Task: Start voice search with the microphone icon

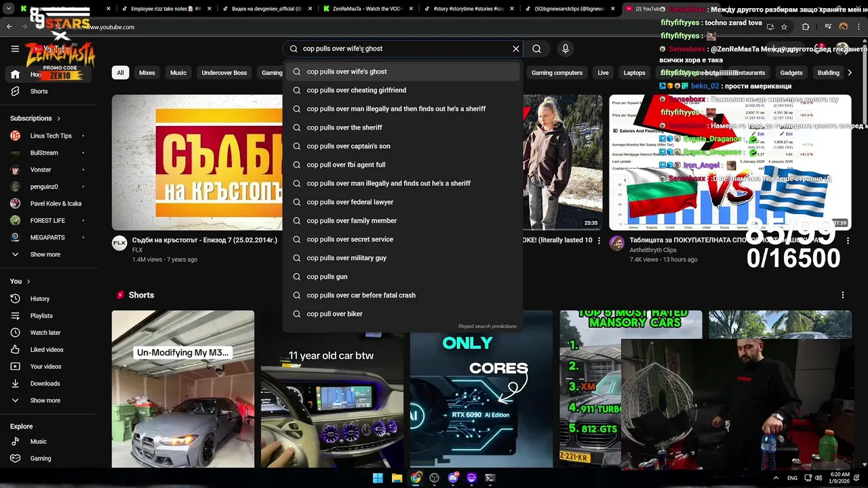Action: [x=566, y=49]
